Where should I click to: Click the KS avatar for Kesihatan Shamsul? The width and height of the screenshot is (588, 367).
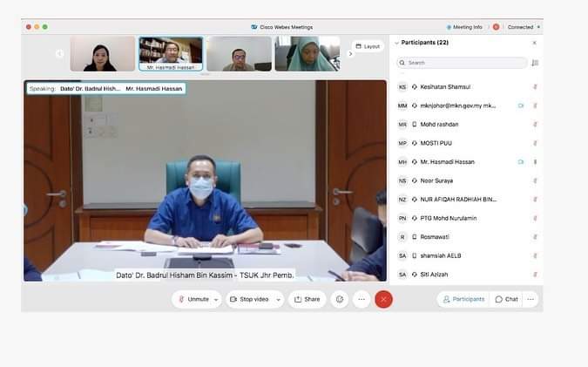[x=402, y=86]
